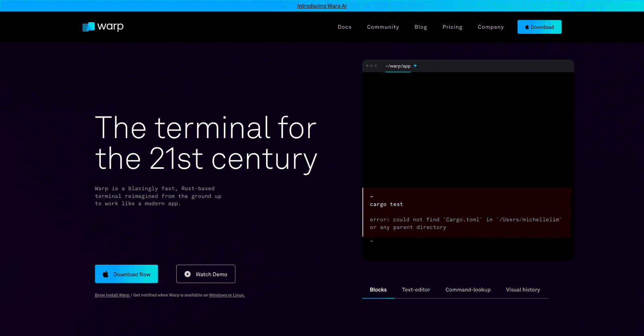
Task: Click the Warp logo in the header
Action: coord(103,27)
